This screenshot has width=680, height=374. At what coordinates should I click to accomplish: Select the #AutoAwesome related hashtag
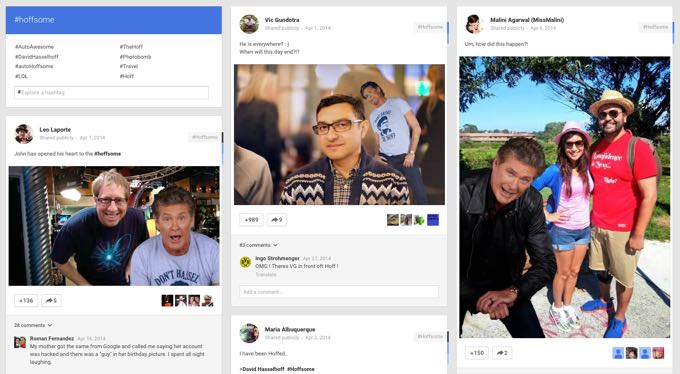(34, 47)
